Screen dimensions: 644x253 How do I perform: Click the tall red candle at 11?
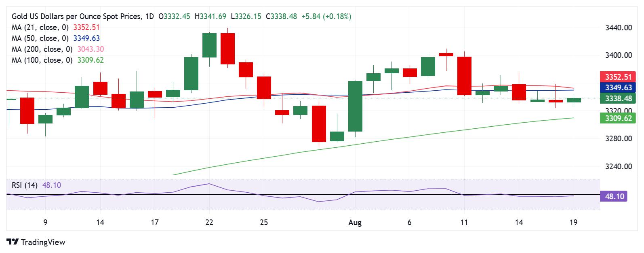464,76
